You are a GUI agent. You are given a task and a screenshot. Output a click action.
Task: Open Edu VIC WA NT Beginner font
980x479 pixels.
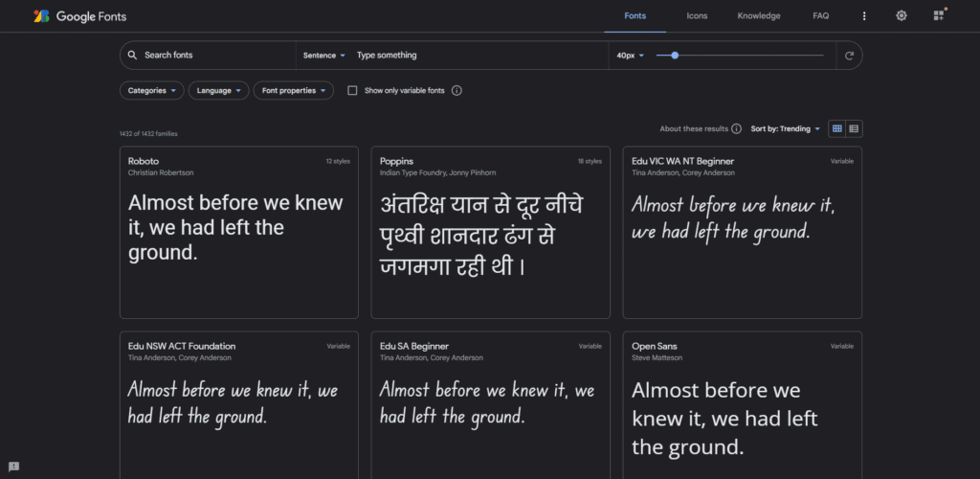(742, 233)
